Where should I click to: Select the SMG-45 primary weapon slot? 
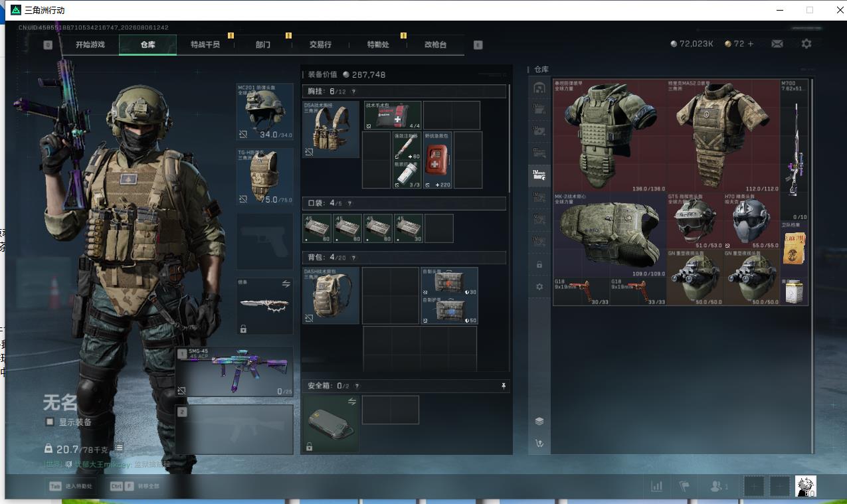tap(235, 372)
